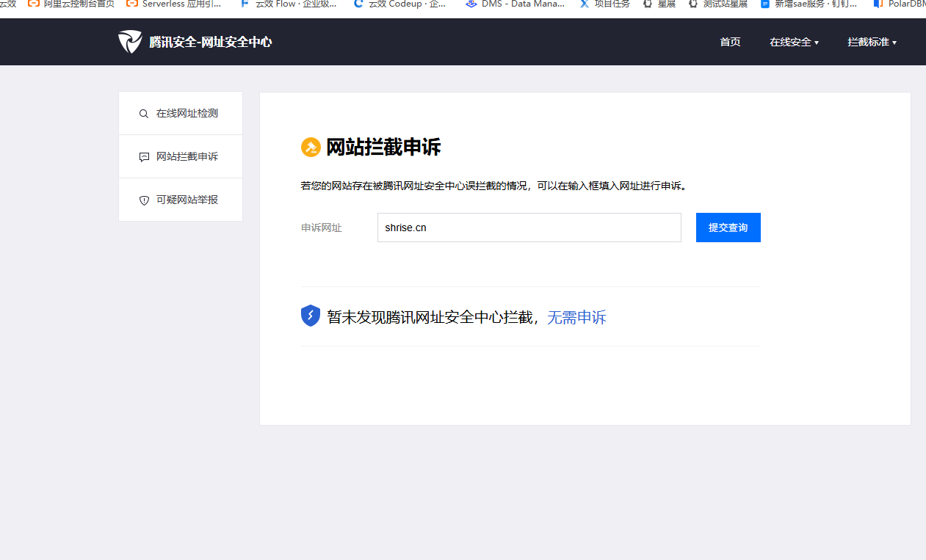
Task: Focus the 申诉网址 input with shrise.cn
Action: coord(529,228)
